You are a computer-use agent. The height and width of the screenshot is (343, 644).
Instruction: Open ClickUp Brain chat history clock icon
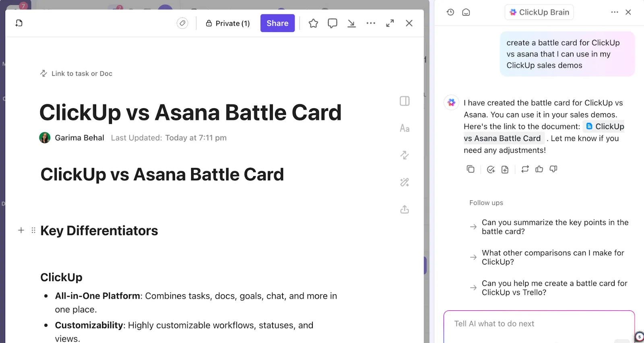450,12
